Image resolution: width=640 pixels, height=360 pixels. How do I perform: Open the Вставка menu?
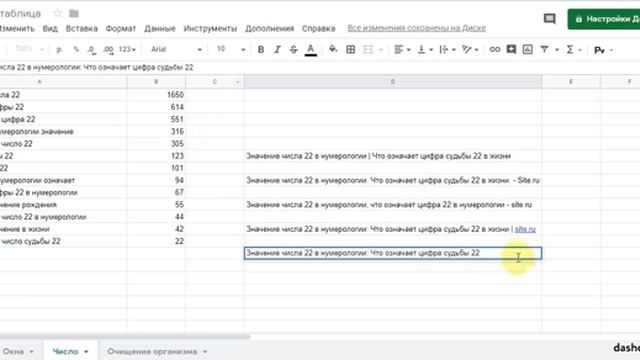(x=82, y=29)
